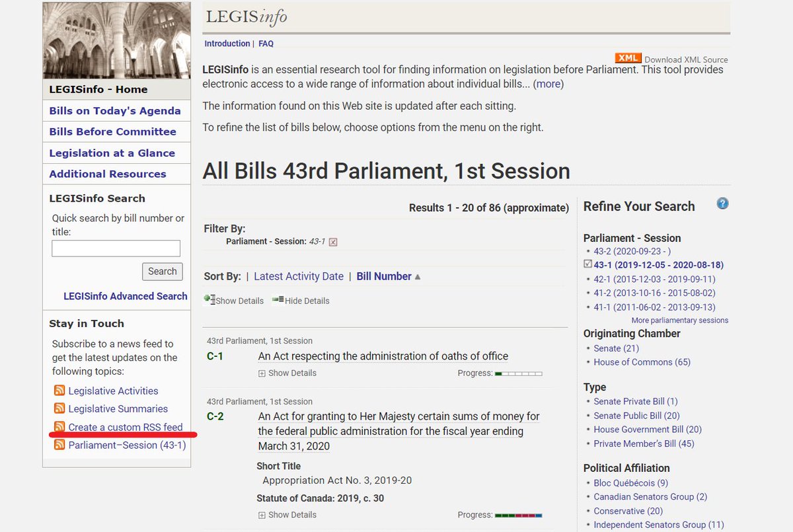Viewport: 793px width, 532px height.
Task: Open Bills on Today's Agenda
Action: [x=115, y=110]
